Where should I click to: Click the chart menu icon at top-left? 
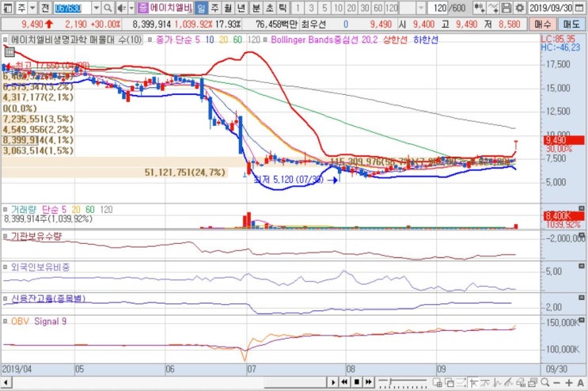(x=8, y=7)
